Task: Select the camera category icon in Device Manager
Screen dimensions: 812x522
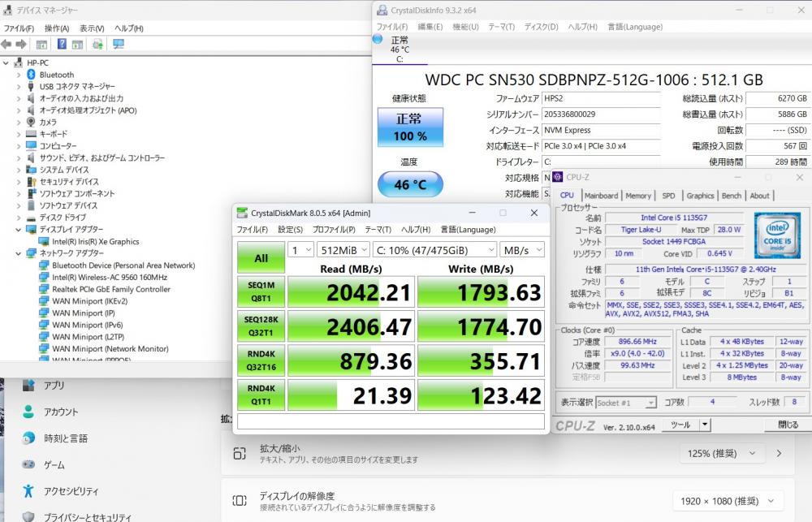Action: click(31, 122)
